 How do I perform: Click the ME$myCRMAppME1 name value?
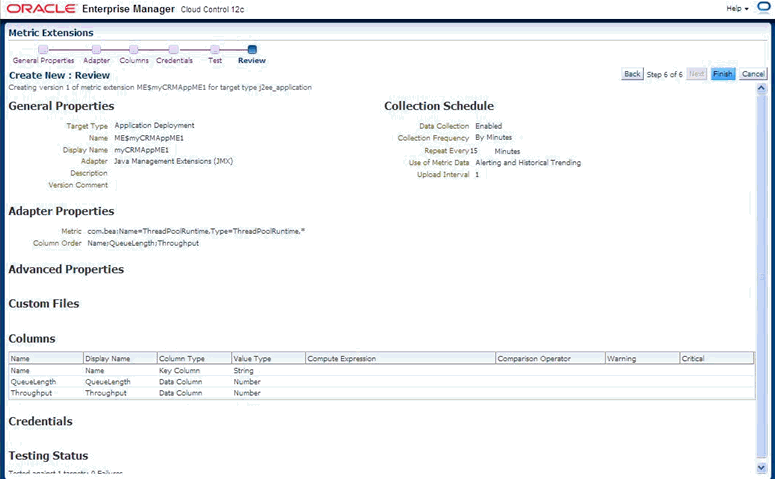pos(149,138)
